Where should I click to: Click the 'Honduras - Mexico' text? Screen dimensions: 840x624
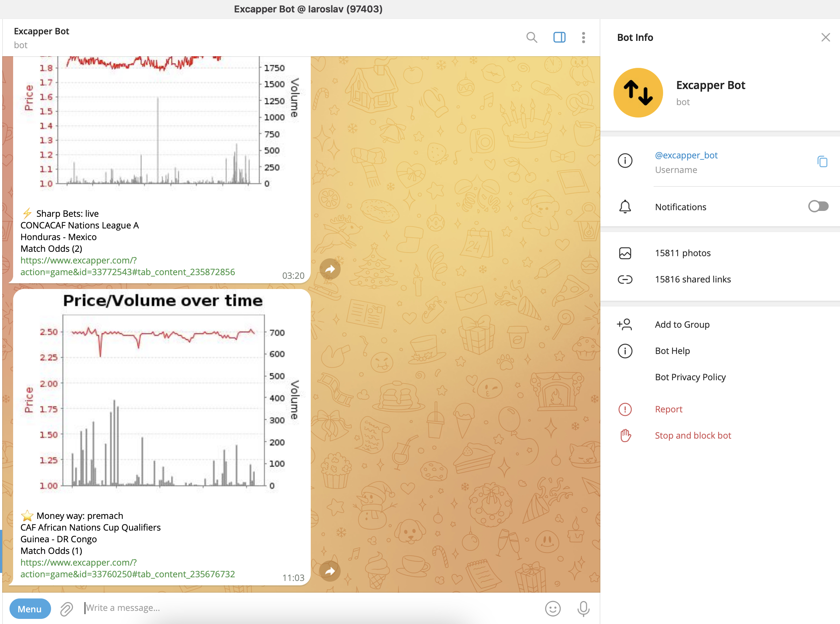point(58,237)
